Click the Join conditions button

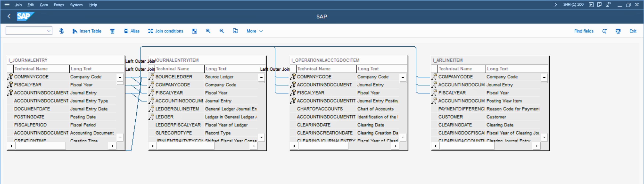165,31
